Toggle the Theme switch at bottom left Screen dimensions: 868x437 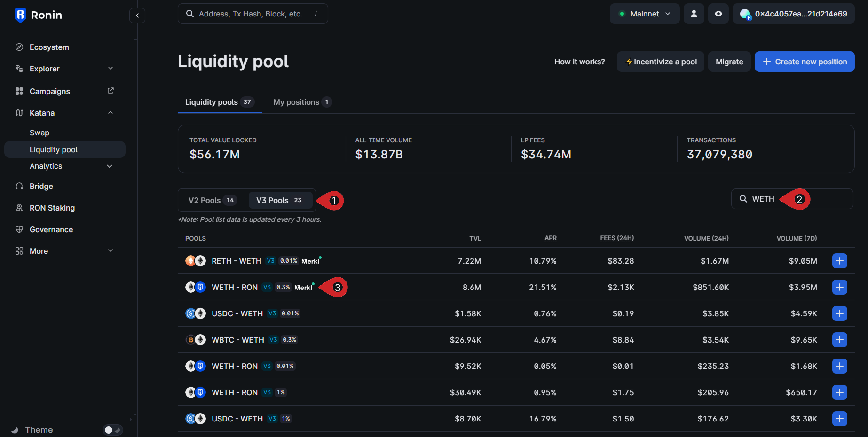click(112, 429)
